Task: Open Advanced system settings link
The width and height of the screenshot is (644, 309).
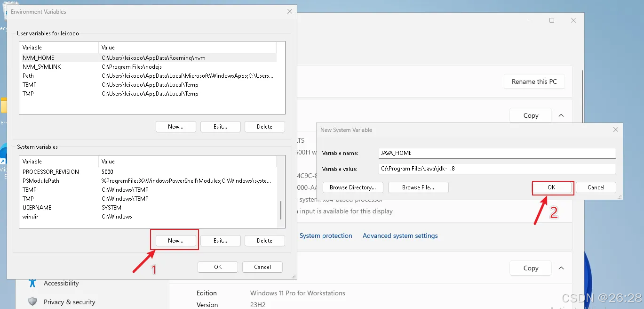Action: pos(400,236)
